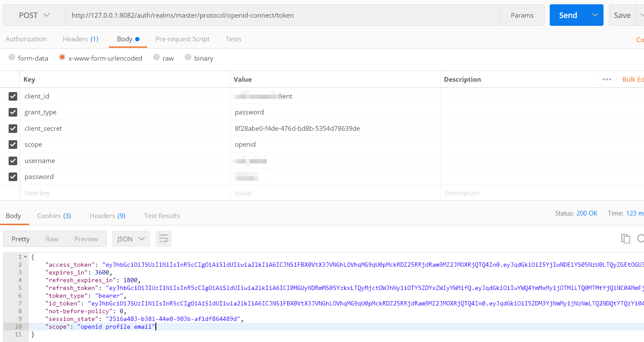The height and width of the screenshot is (342, 644).
Task: Expand the Send button dropdown arrow
Action: pos(595,15)
